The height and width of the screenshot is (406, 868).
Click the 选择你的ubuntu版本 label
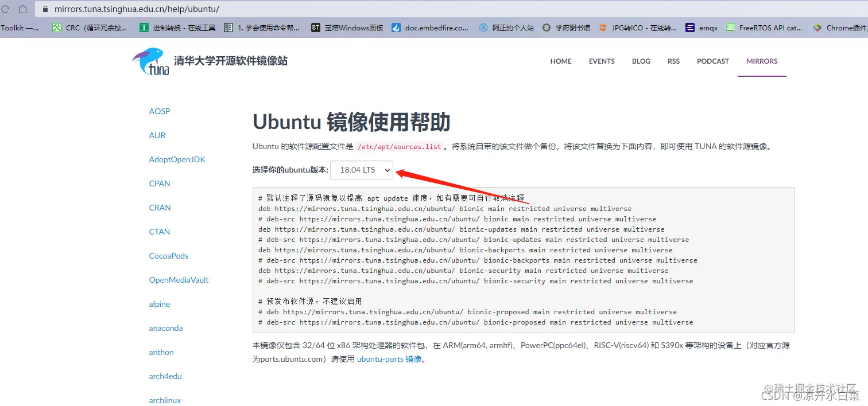tap(290, 170)
